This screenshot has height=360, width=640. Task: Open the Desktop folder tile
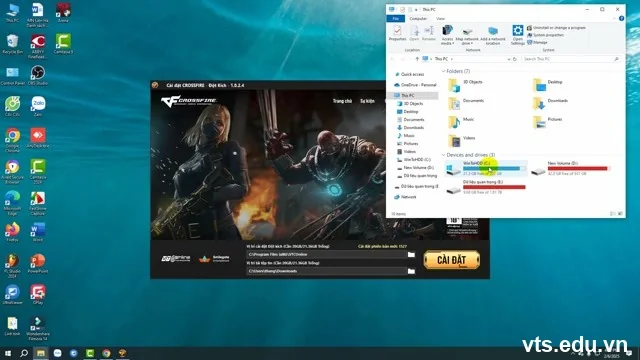[x=548, y=85]
